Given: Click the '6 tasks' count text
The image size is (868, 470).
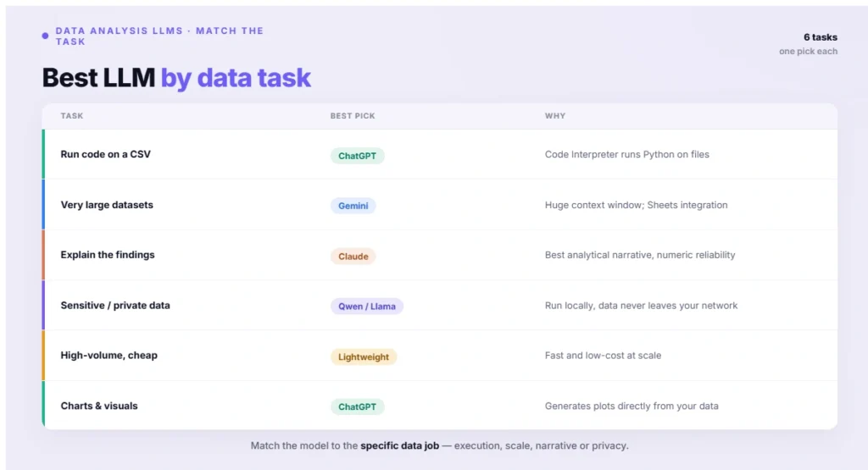Looking at the screenshot, I should 821,37.
